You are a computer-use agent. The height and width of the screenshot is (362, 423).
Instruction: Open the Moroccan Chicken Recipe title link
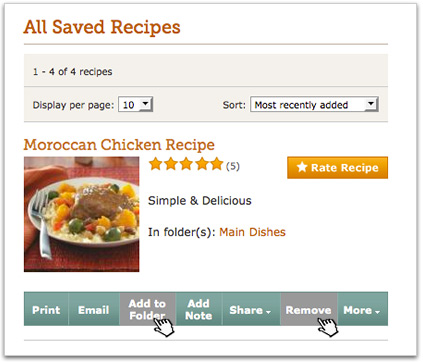pos(119,145)
